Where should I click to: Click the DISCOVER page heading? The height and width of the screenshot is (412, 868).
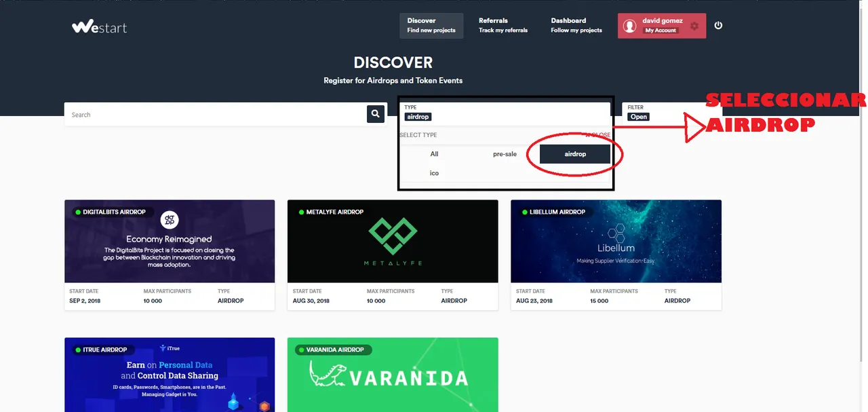[393, 62]
